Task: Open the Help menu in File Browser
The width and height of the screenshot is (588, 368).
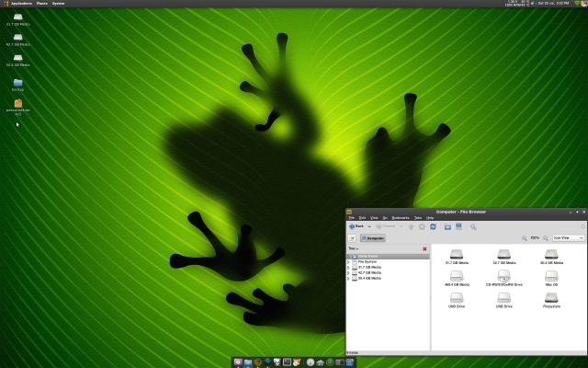Action: pos(430,218)
